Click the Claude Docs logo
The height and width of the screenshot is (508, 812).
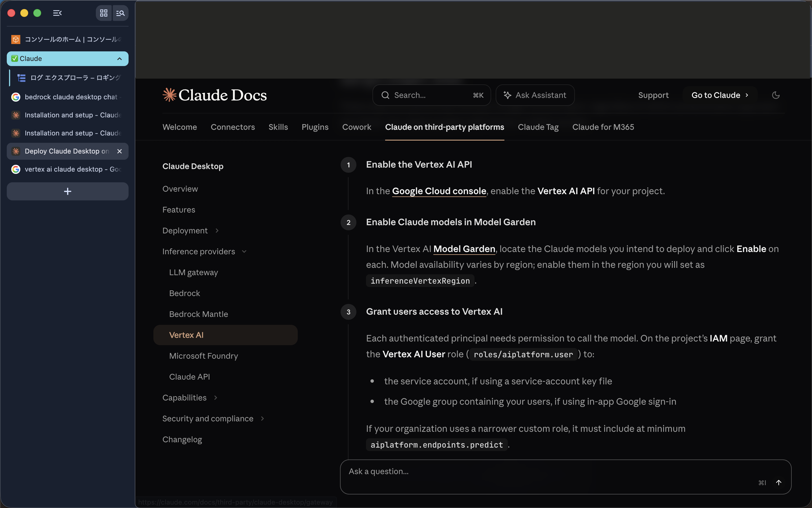coord(214,95)
